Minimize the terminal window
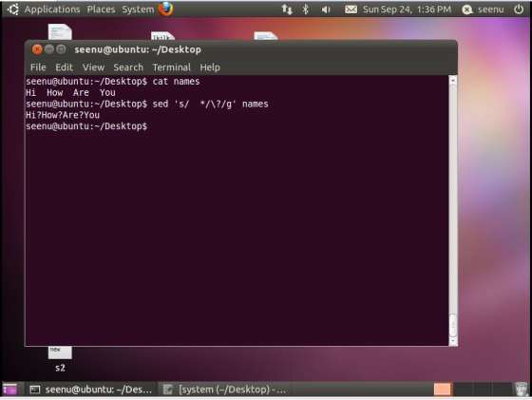532x400 pixels. [49, 49]
